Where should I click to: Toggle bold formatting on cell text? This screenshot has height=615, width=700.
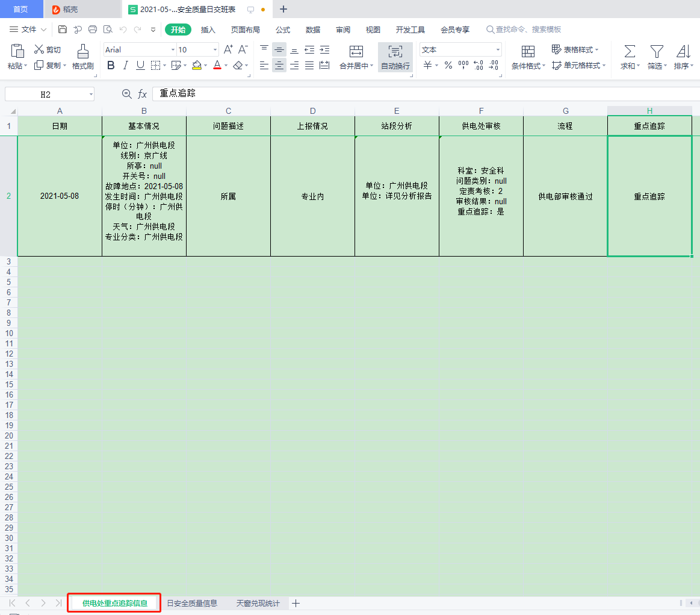[x=110, y=65]
